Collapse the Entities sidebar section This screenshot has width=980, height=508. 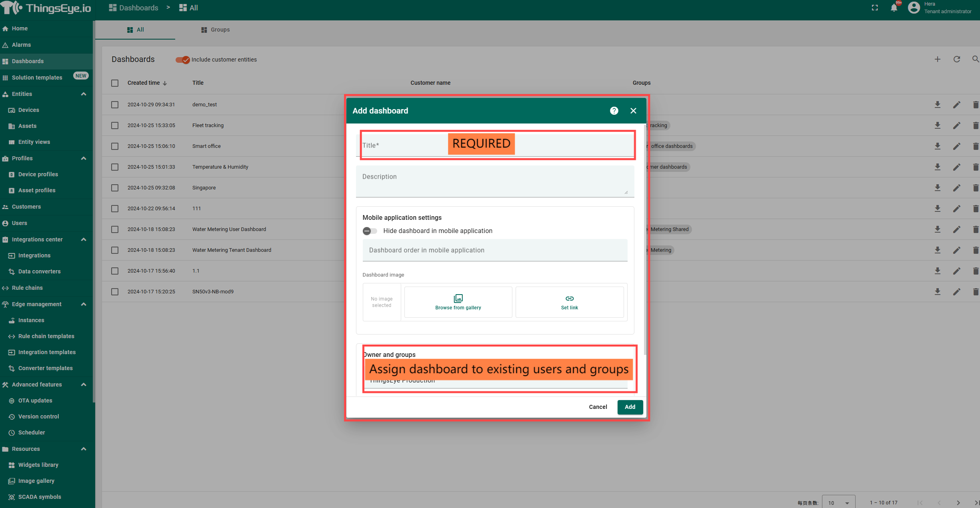[x=84, y=94]
